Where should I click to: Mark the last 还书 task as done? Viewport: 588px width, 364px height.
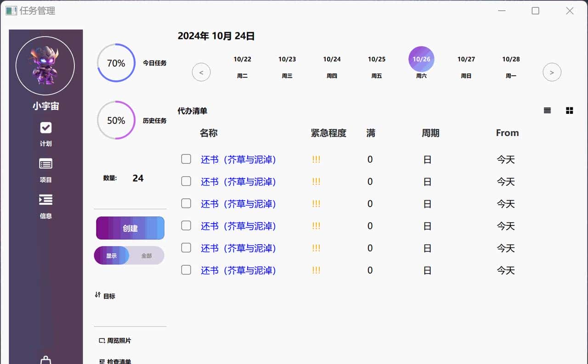click(x=186, y=270)
